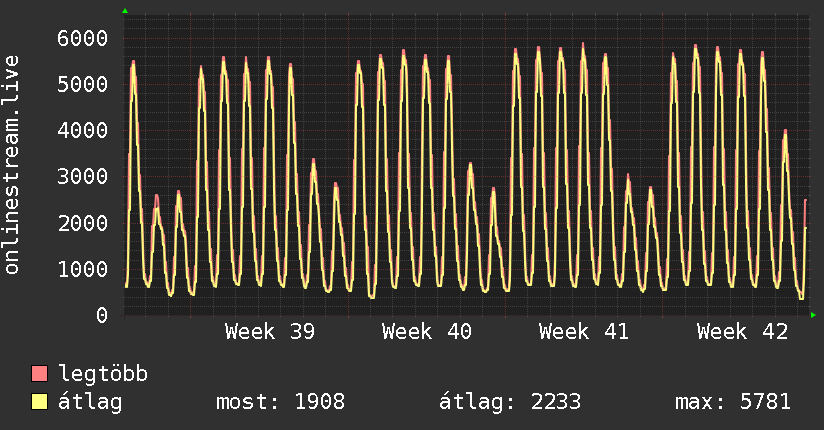Click the Week 39 axis label

pos(270,332)
